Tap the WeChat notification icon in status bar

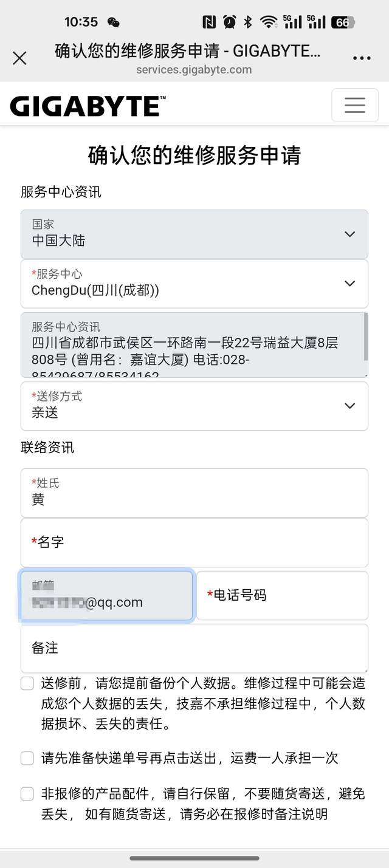pyautogui.click(x=113, y=22)
